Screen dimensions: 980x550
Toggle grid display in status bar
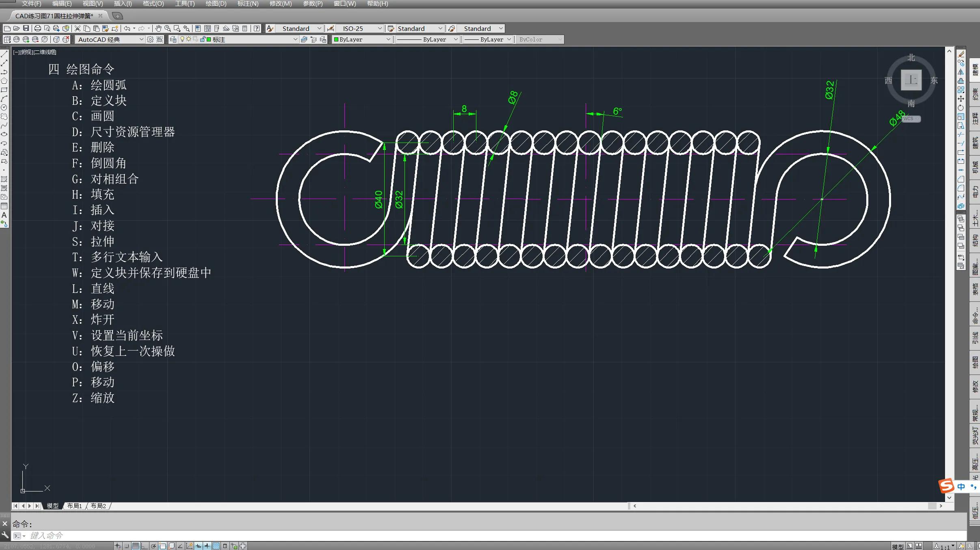pyautogui.click(x=136, y=546)
